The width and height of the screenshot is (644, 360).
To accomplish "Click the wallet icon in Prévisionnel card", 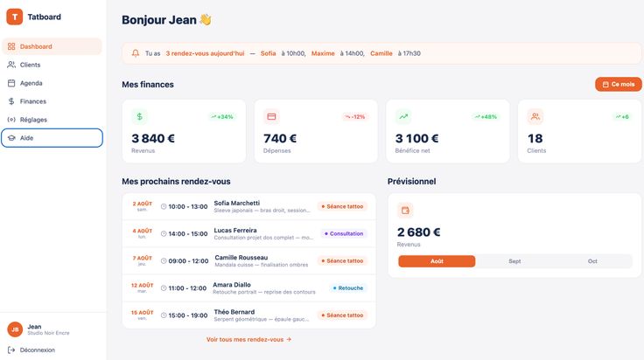I will [x=405, y=211].
